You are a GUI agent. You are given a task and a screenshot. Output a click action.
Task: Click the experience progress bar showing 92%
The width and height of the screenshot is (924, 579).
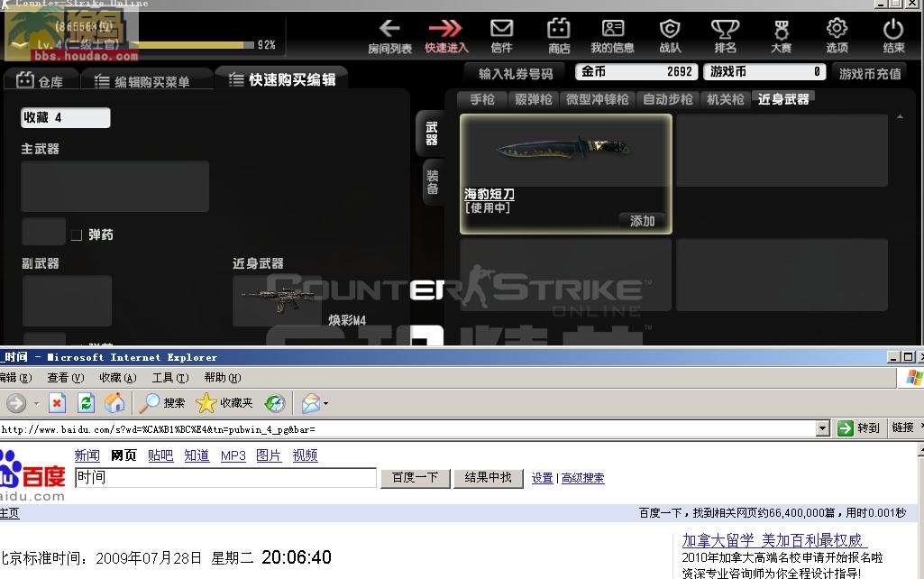(x=193, y=45)
